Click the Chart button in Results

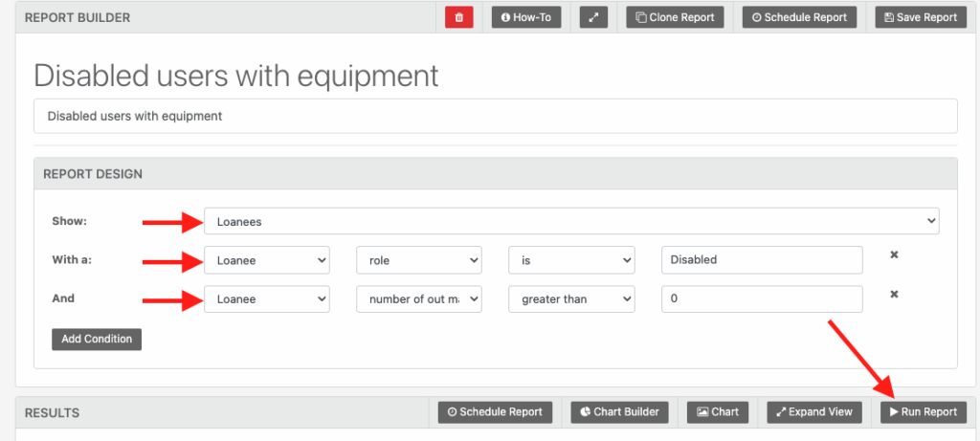[718, 412]
